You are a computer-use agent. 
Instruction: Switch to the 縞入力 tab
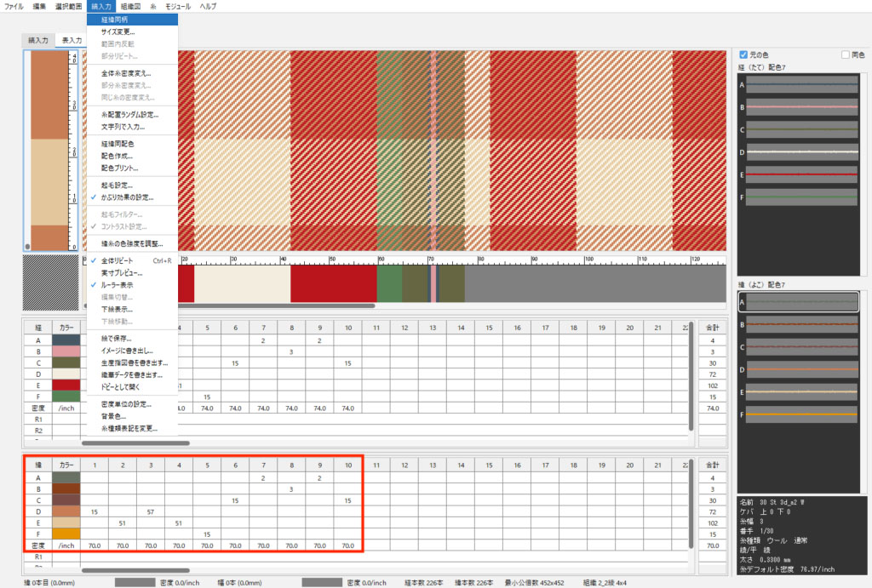[38, 40]
